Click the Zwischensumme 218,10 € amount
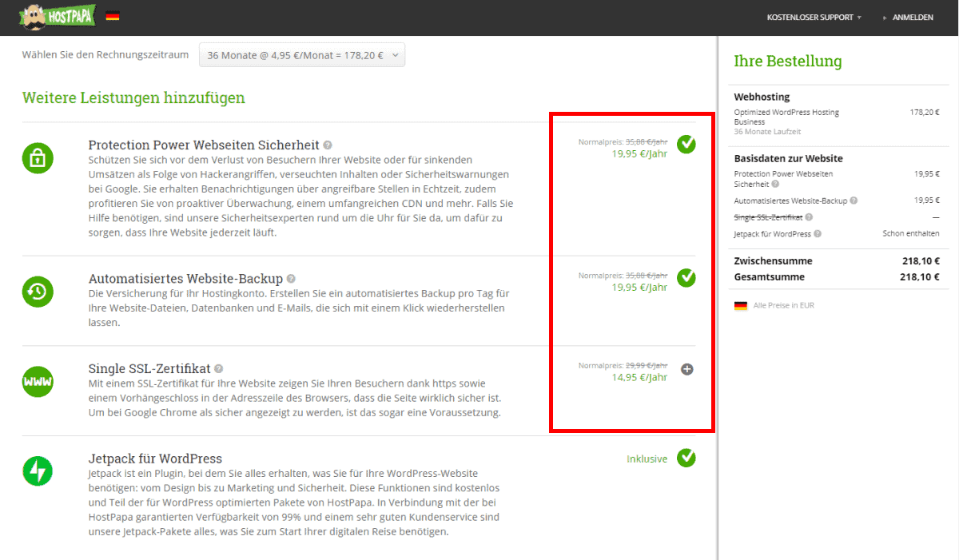This screenshot has height=560, width=959. click(921, 261)
